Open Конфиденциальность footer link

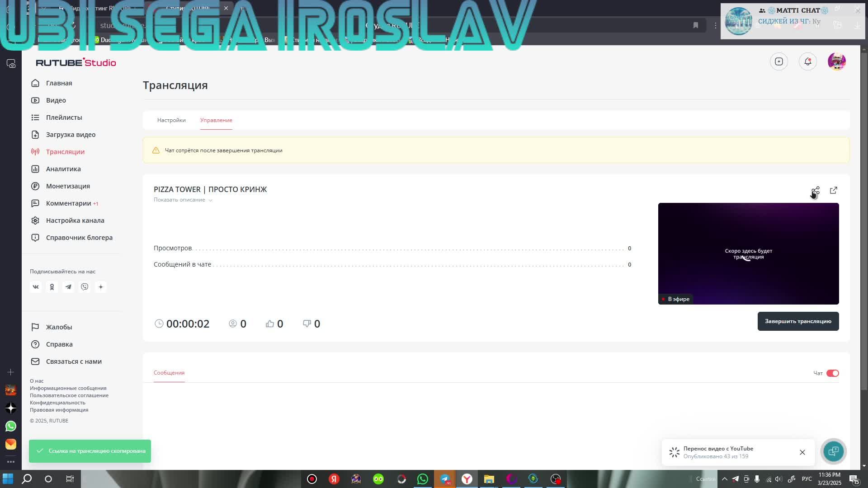(57, 403)
